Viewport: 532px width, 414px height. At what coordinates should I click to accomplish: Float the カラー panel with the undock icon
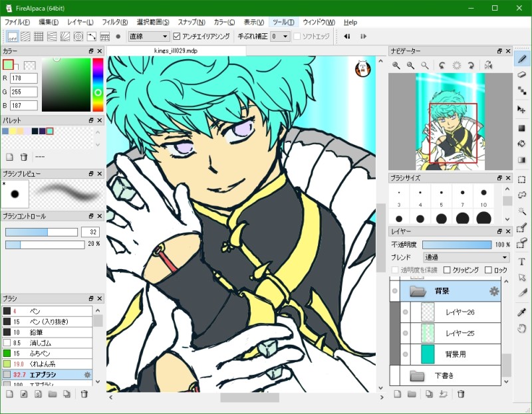tap(90, 51)
